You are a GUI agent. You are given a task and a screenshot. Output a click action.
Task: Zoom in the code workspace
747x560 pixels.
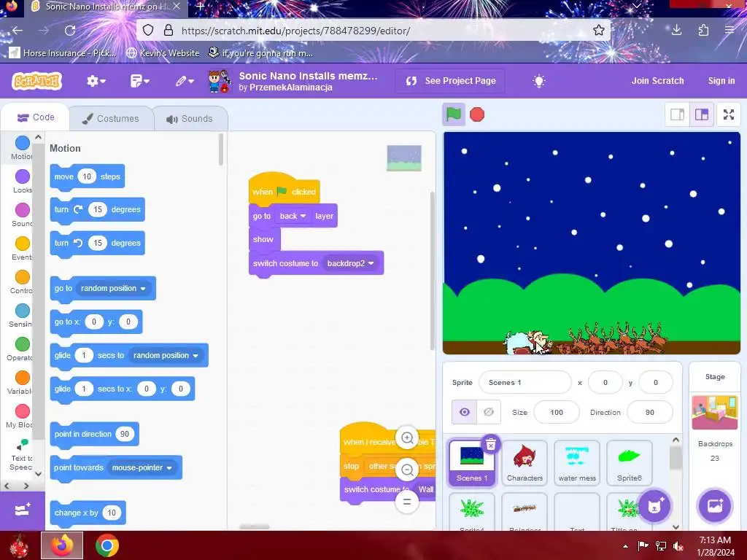coord(407,437)
